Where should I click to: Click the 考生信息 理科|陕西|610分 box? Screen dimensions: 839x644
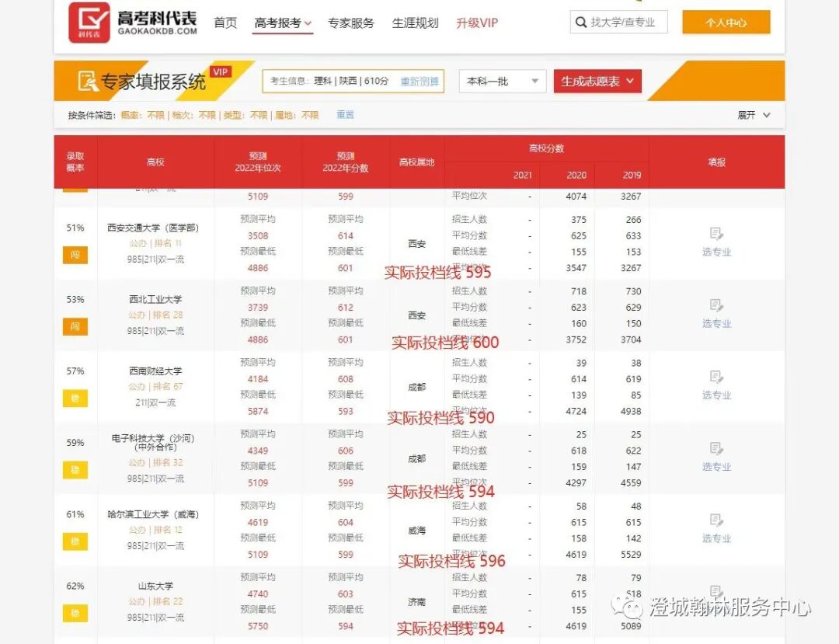(x=353, y=82)
